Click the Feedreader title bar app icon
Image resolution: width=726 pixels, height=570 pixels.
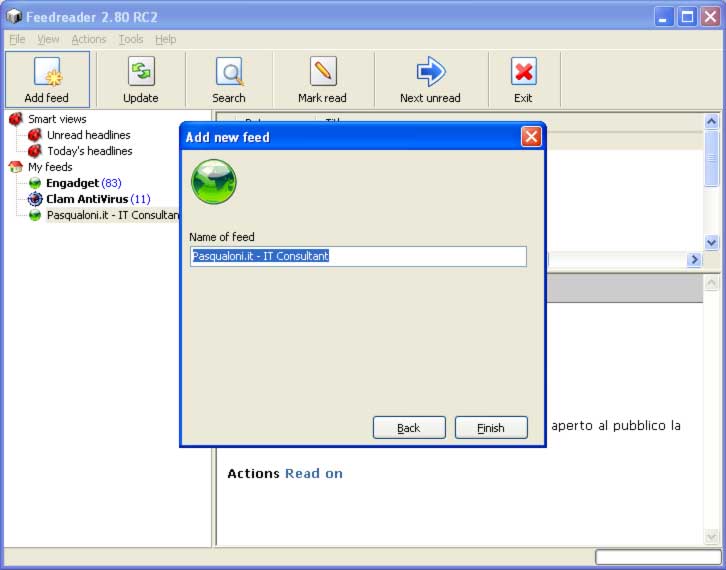(x=14, y=16)
